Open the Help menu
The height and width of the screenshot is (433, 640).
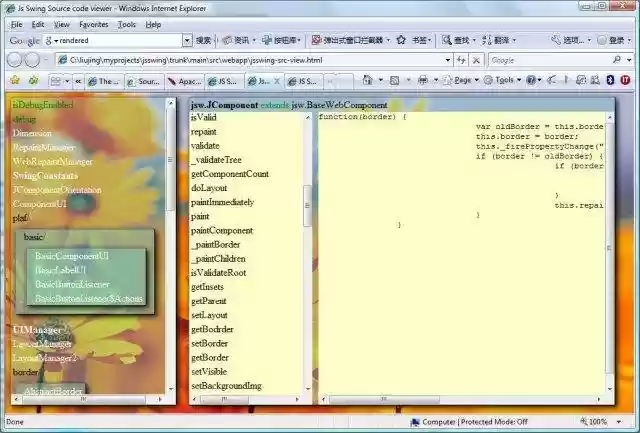[x=153, y=24]
